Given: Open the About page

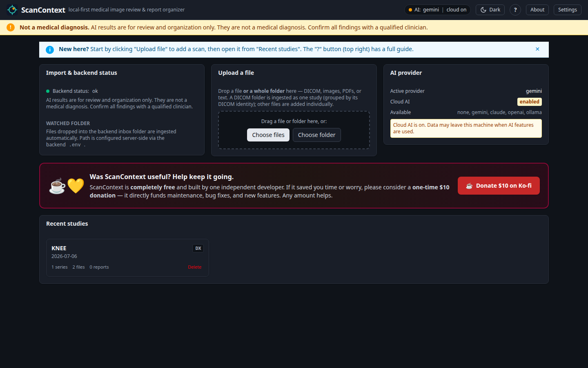Looking at the screenshot, I should 537,10.
